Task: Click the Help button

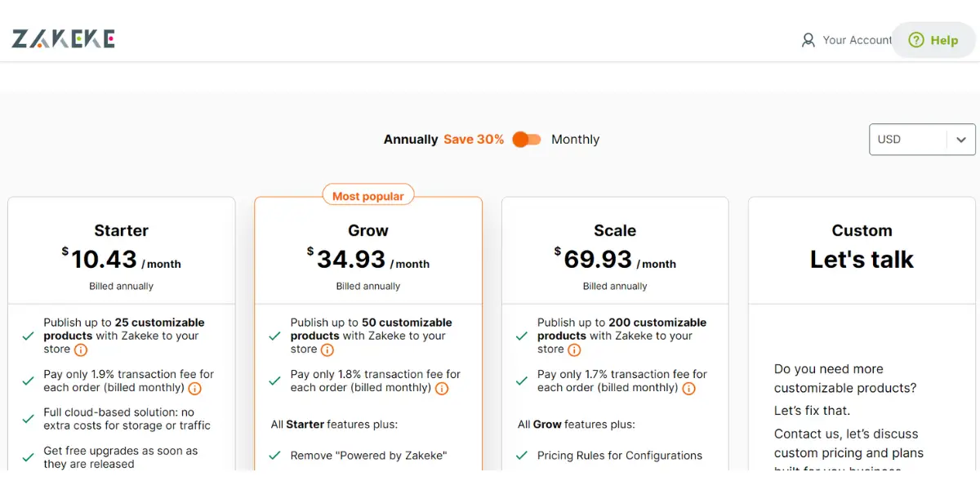Action: pyautogui.click(x=933, y=40)
